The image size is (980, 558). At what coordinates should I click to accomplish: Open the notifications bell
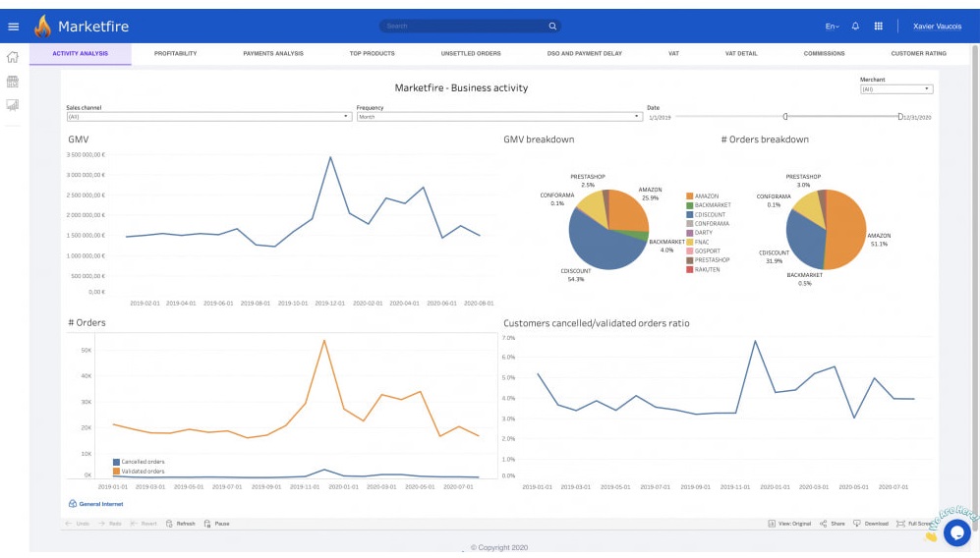(x=855, y=27)
